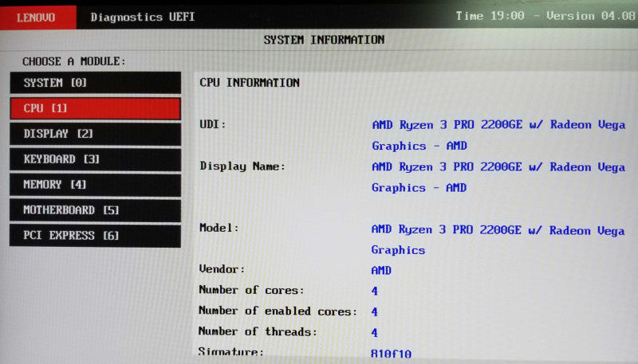Click the LENOVO logo
Viewport: 638px width, 364px height.
click(37, 18)
